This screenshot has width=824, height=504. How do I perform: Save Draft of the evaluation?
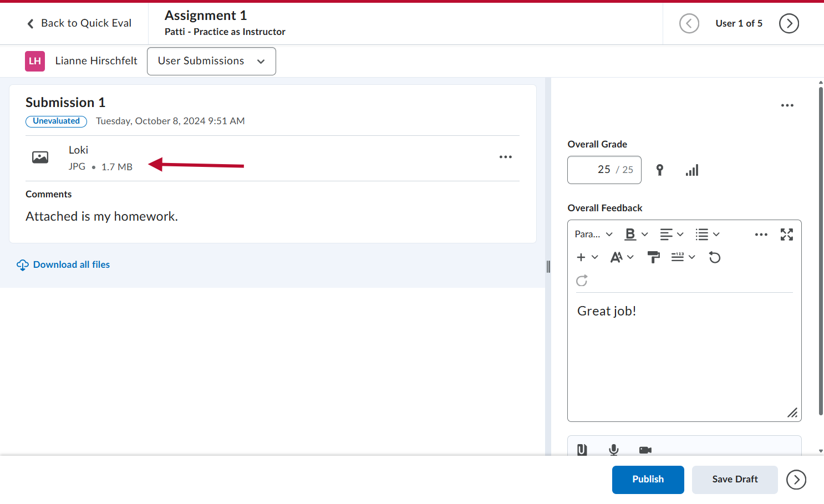point(735,480)
